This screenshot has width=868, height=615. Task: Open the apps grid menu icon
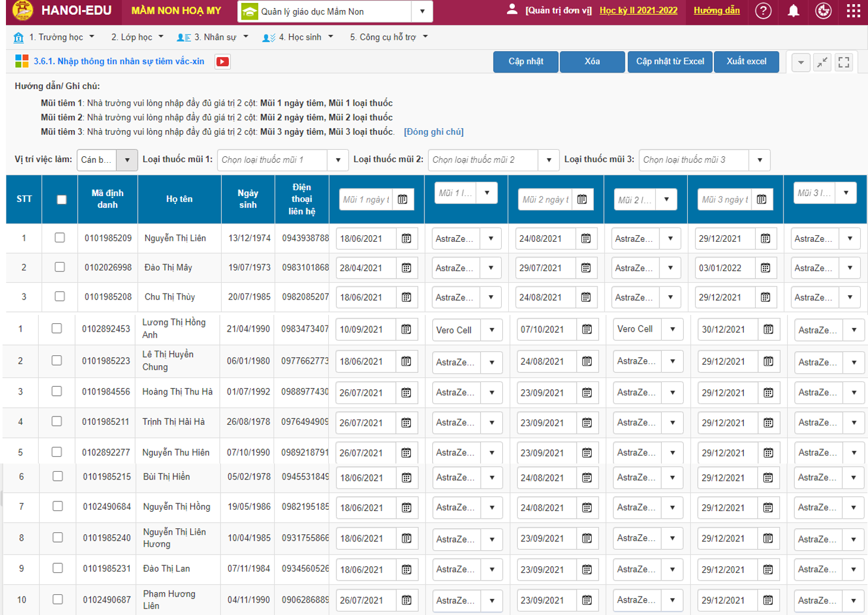point(853,11)
